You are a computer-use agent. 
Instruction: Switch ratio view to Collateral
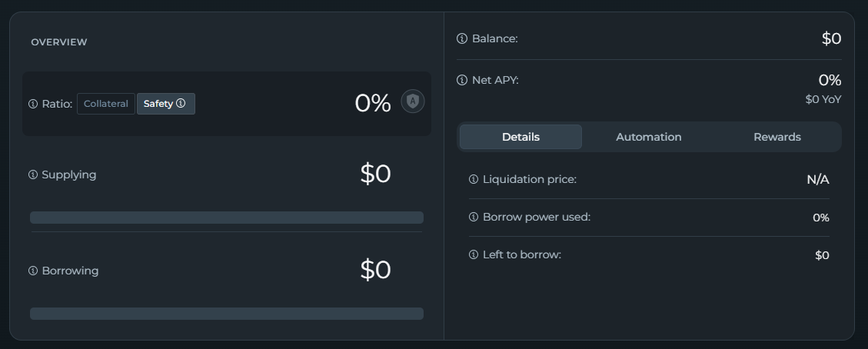coord(106,104)
